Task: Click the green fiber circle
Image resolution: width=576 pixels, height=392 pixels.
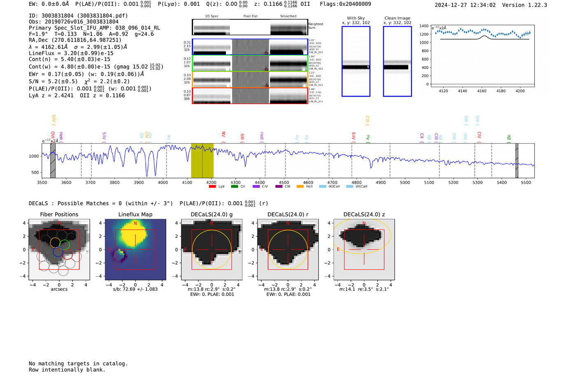Action: click(65, 245)
